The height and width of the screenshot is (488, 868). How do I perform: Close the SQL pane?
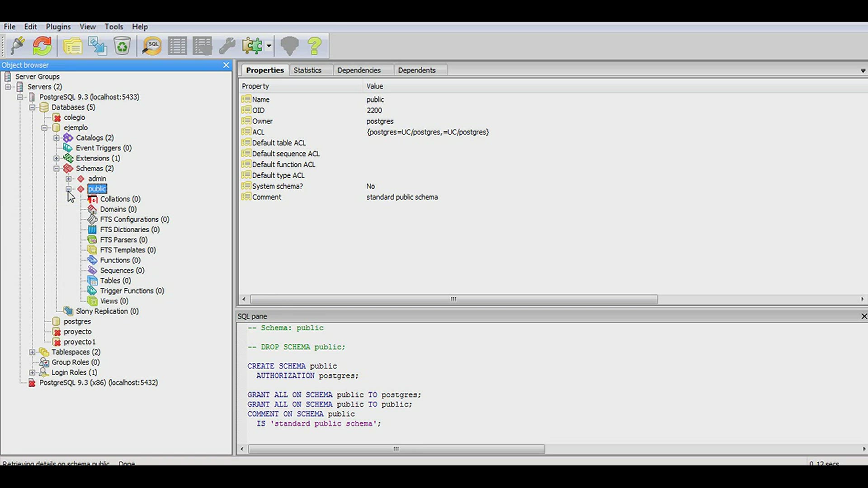point(864,316)
